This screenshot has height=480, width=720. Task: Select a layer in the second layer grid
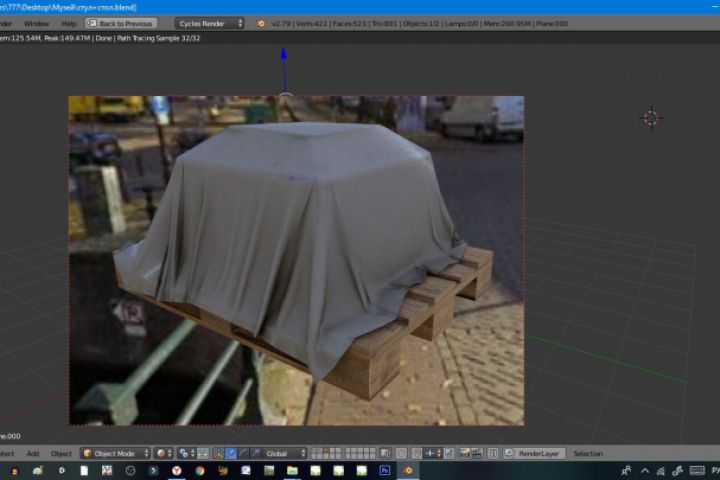pos(360,453)
